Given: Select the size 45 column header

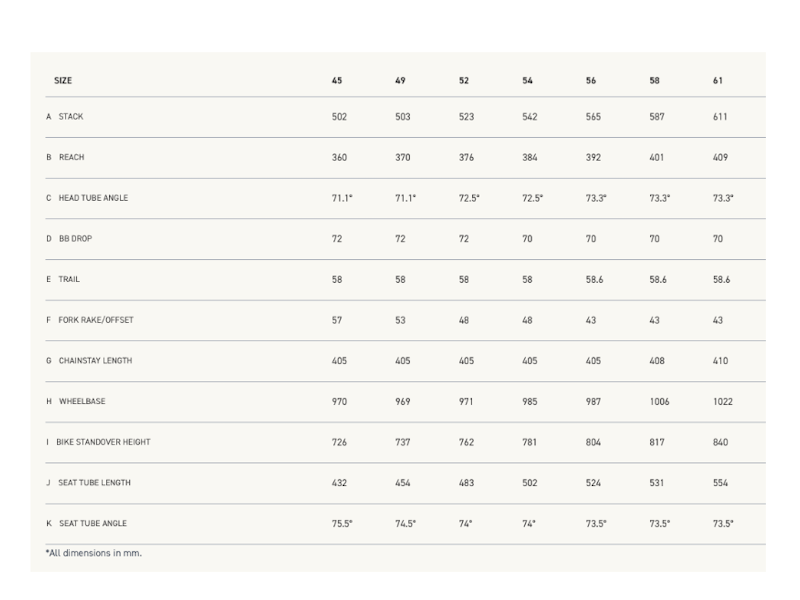Looking at the screenshot, I should pyautogui.click(x=337, y=80).
